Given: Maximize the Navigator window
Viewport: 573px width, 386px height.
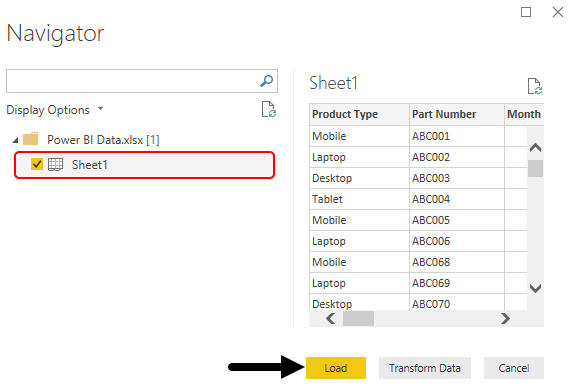Looking at the screenshot, I should (526, 12).
